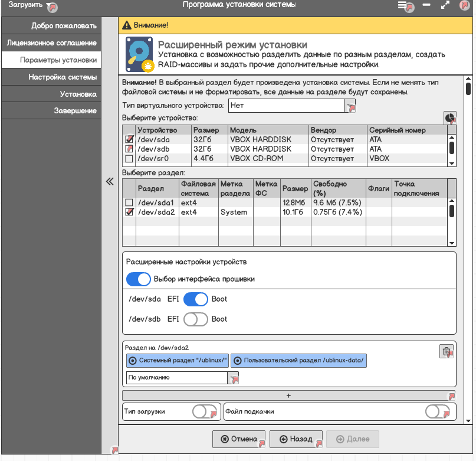Viewport: 476px width, 461px height.
Task: Toggle fullscreen with the expand arrows icon
Action: [445, 5]
